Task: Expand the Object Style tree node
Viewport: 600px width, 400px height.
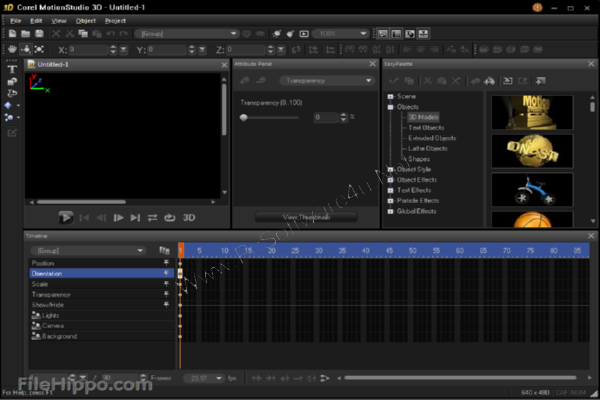Action: pos(390,169)
